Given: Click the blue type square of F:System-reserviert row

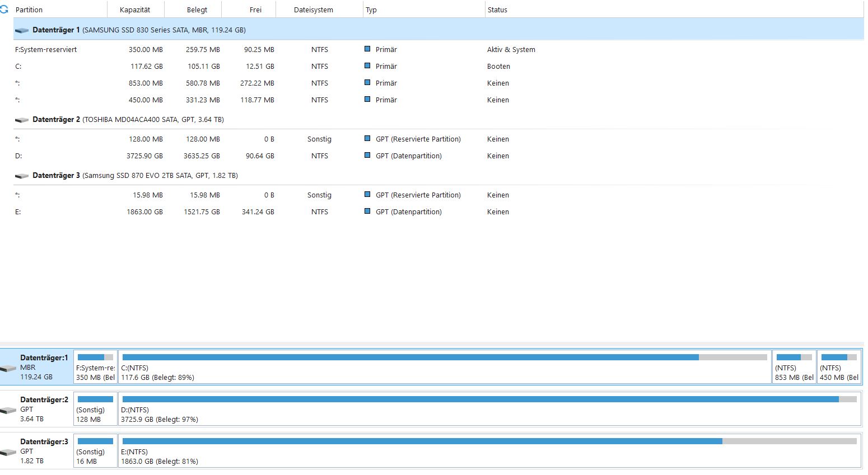Looking at the screenshot, I should [x=367, y=49].
